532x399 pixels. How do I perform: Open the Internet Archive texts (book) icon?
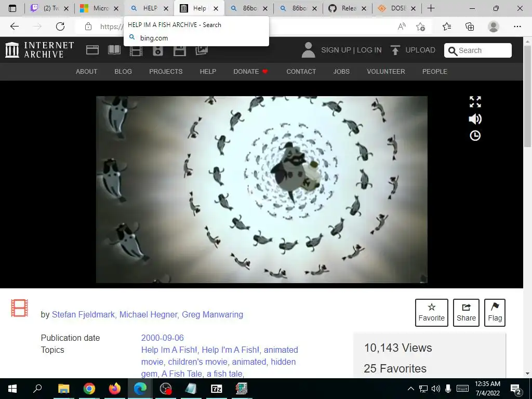114,50
